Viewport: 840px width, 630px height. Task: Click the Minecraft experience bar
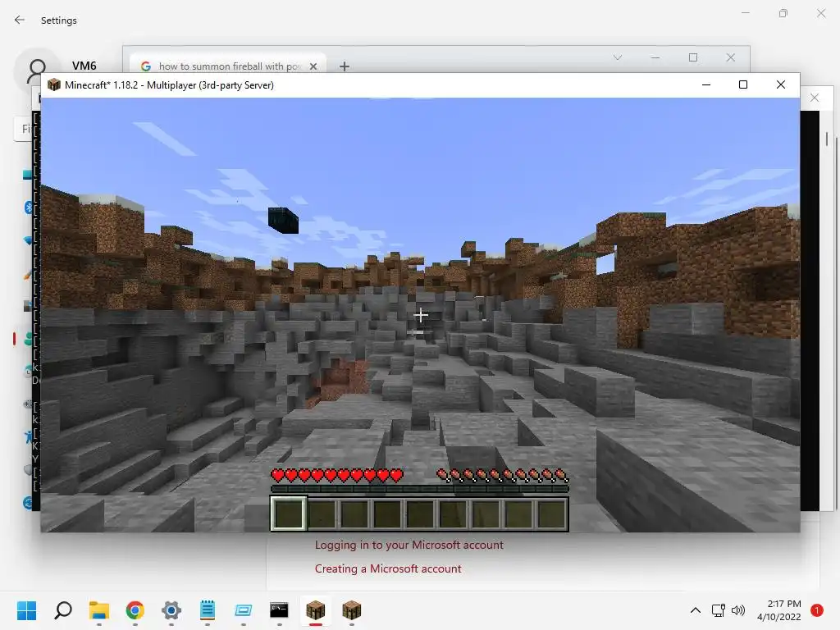coord(419,489)
